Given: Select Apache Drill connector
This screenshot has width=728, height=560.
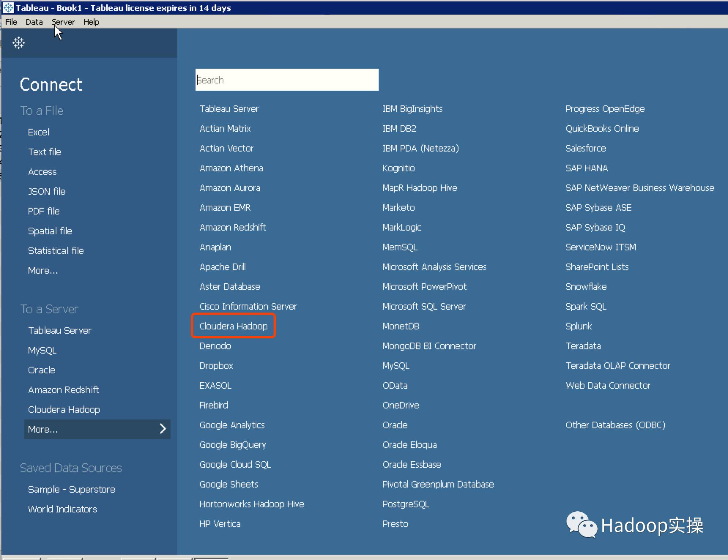Looking at the screenshot, I should coord(223,267).
